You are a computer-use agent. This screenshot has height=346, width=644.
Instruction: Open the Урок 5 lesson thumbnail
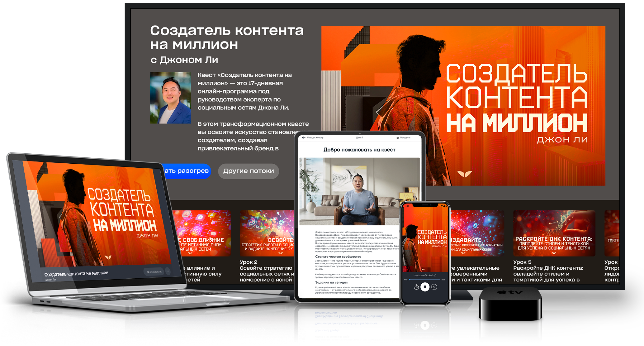(554, 233)
